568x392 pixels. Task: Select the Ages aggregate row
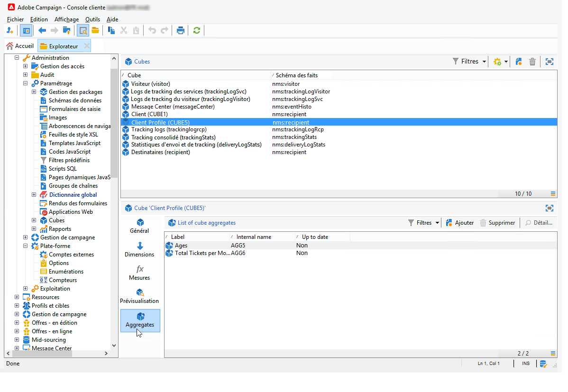tap(360, 246)
